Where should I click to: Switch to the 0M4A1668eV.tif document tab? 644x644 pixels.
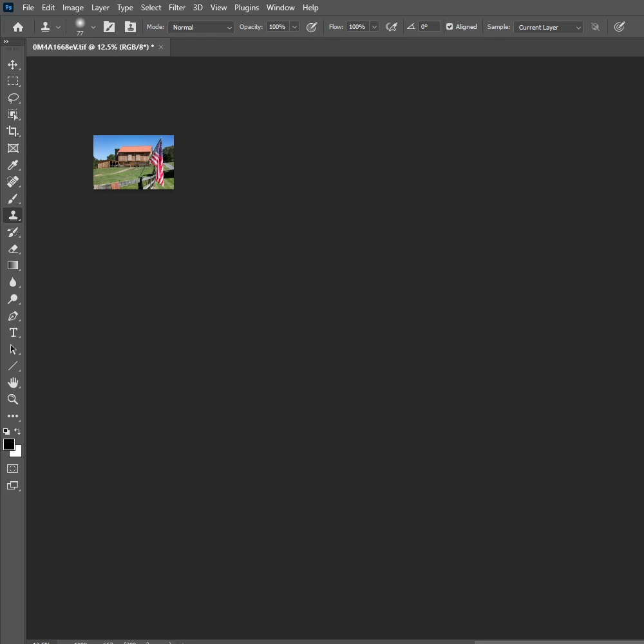(x=93, y=47)
